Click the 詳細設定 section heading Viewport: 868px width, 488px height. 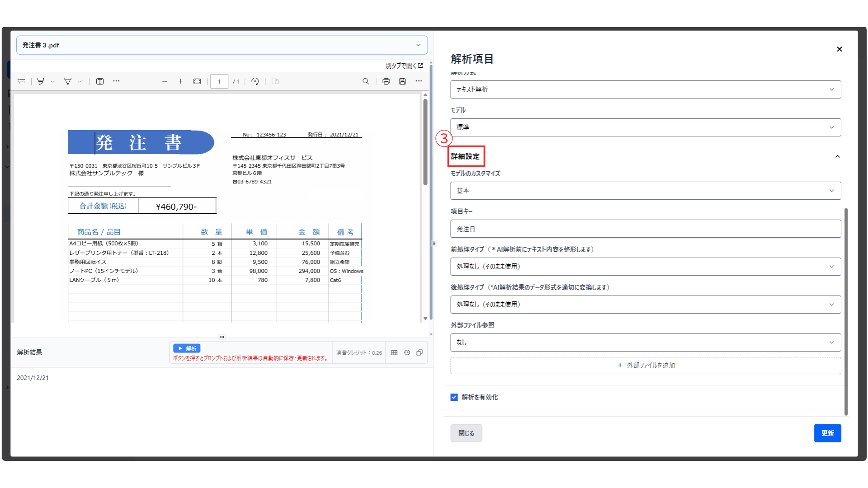click(465, 156)
